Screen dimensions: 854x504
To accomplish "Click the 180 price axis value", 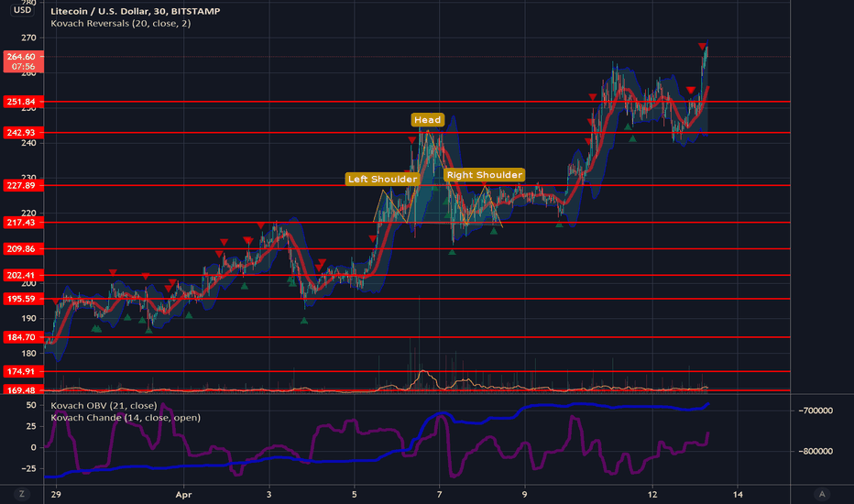I will click(29, 353).
